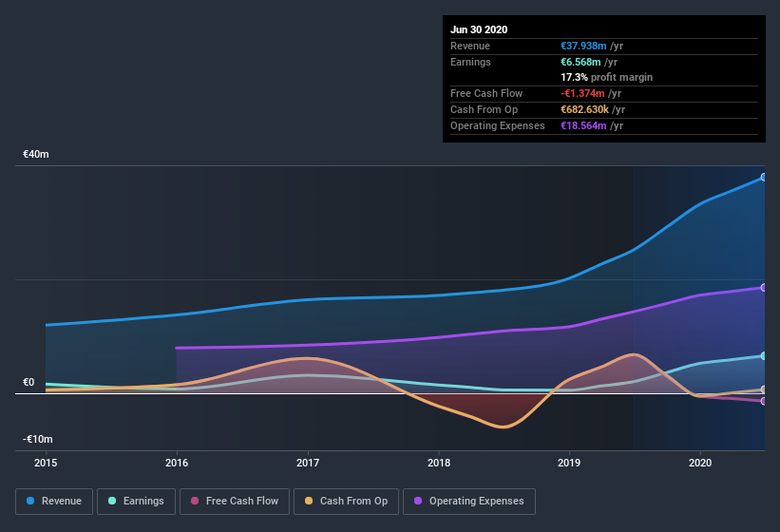The image size is (780, 532).
Task: Click the Jun 30 2020 tooltip date
Action: pos(479,29)
